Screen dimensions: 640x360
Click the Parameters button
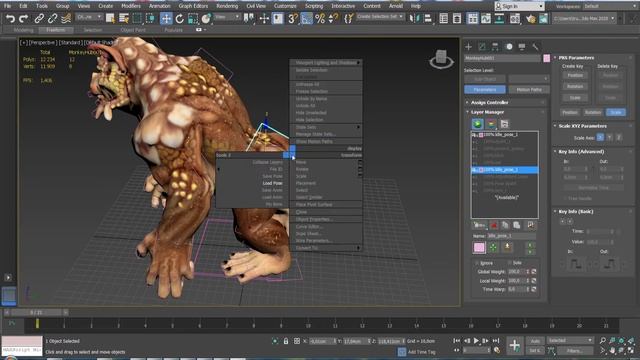(485, 90)
